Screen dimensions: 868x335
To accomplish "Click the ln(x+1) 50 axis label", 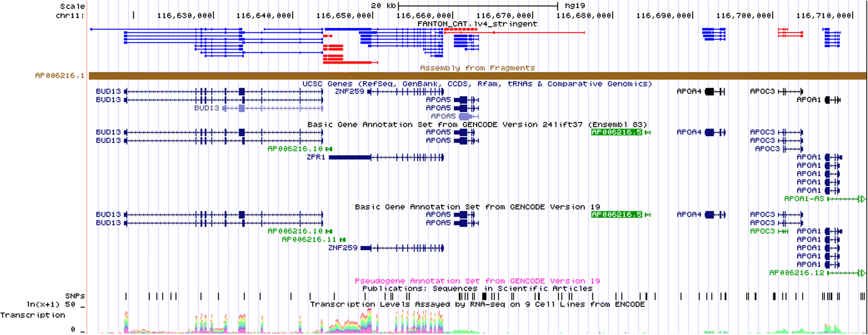I will pyautogui.click(x=51, y=304).
